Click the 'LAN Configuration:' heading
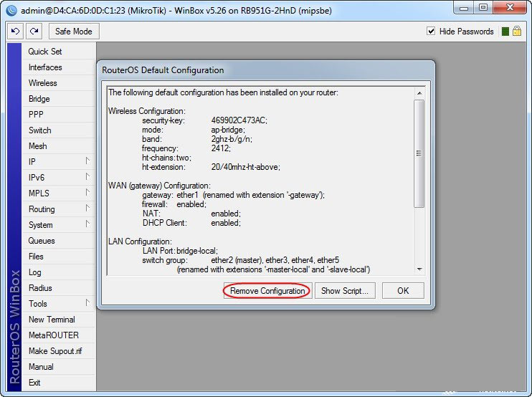Screen dimensions: 532x397 (x=140, y=241)
